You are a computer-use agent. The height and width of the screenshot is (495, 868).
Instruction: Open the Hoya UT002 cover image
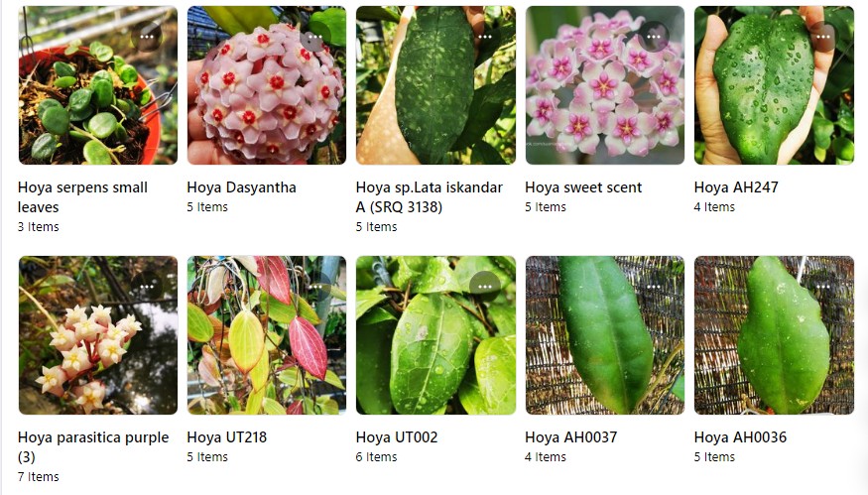point(435,335)
